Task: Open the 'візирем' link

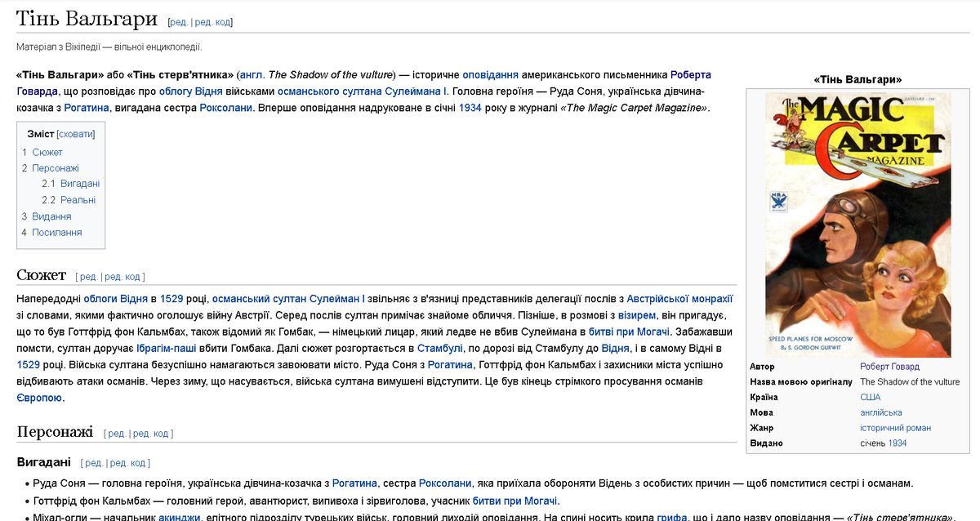Action: coord(638,315)
